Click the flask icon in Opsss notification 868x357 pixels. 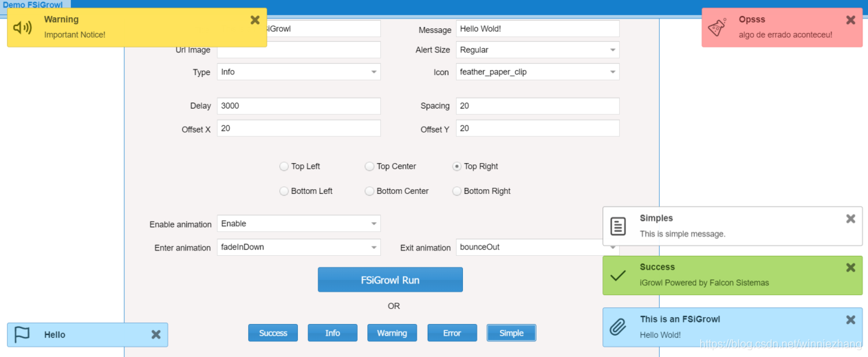(717, 28)
